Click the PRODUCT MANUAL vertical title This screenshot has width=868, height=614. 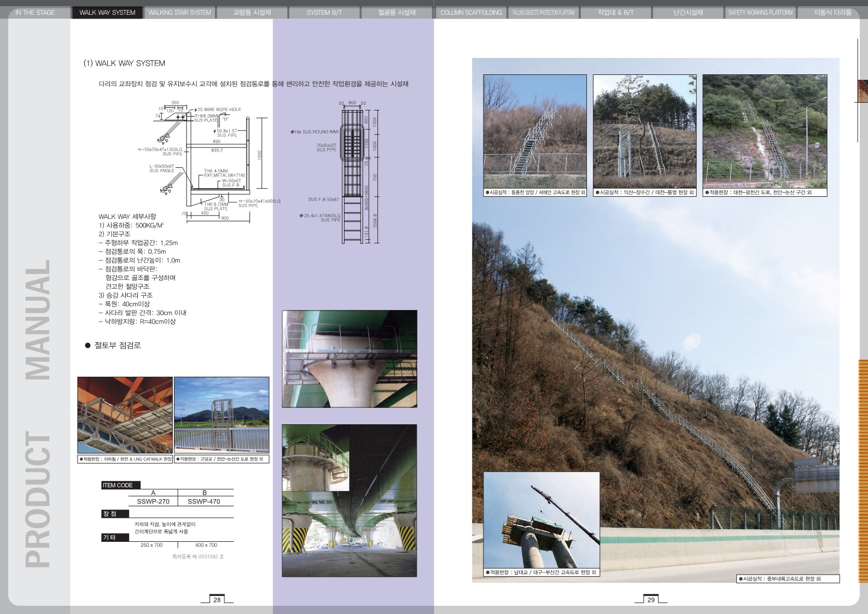(x=37, y=414)
